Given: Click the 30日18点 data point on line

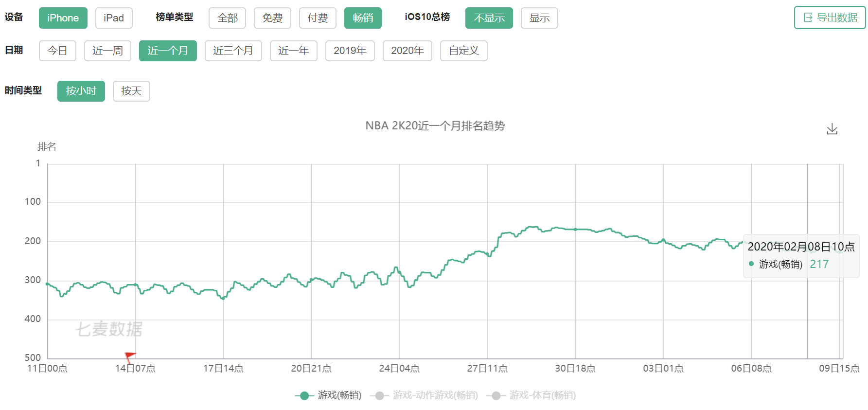Looking at the screenshot, I should (x=575, y=229).
